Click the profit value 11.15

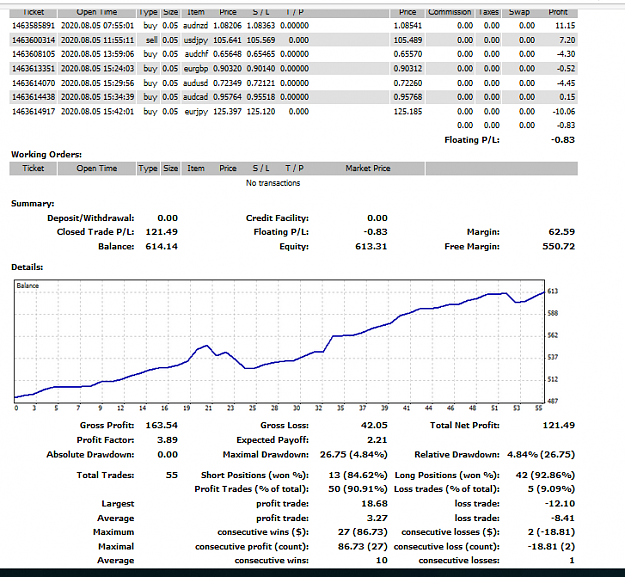point(565,26)
